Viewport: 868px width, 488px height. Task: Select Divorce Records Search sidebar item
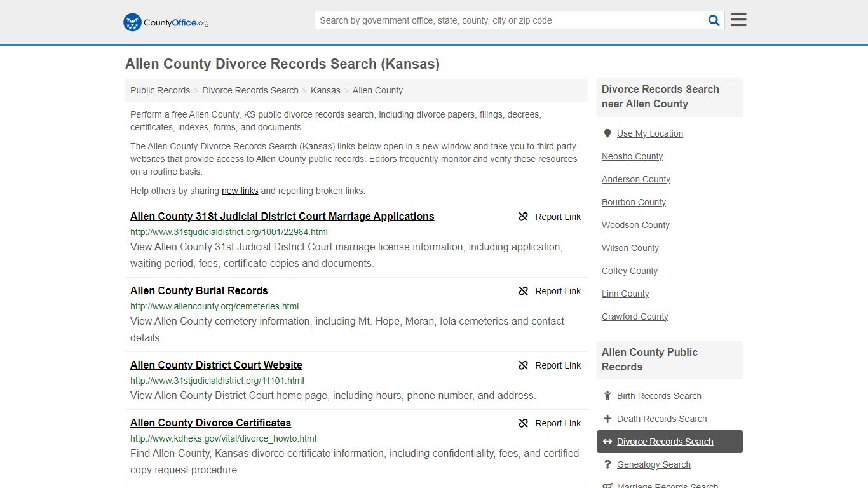pyautogui.click(x=670, y=442)
